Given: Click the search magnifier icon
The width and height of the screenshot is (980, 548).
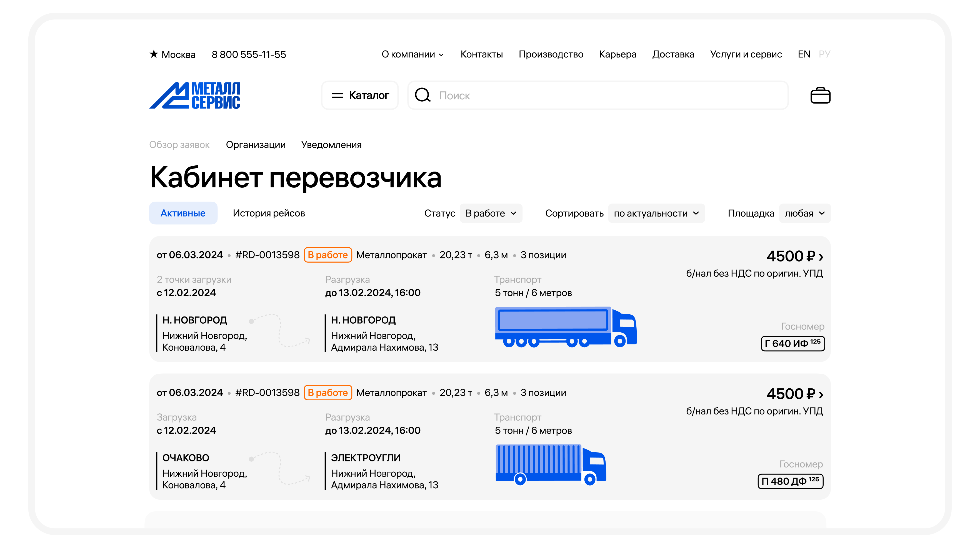Looking at the screenshot, I should point(422,95).
